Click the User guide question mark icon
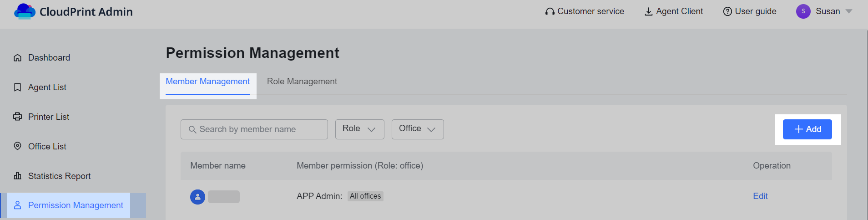The height and width of the screenshot is (220, 868). click(727, 11)
